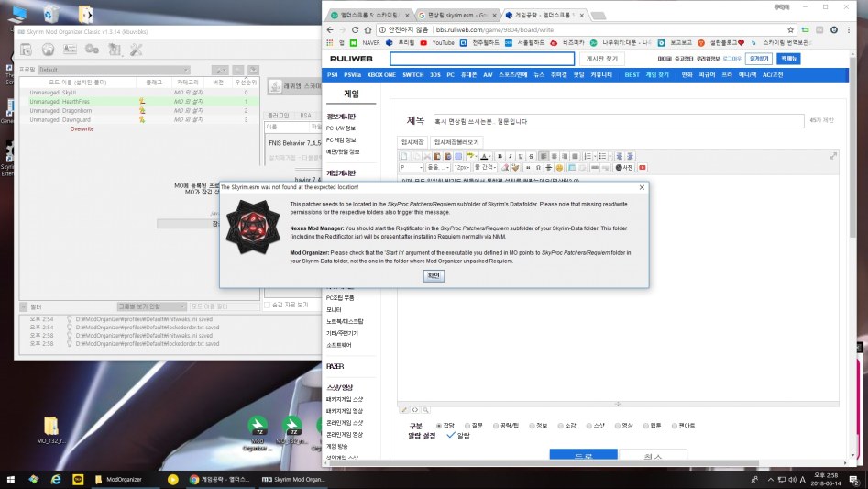Toggle the 알림 notification checkbox

(x=450, y=436)
